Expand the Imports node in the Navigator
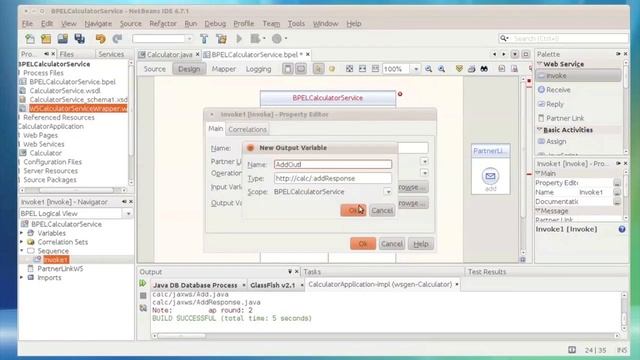This screenshot has width=640, height=360. pyautogui.click(x=22, y=278)
